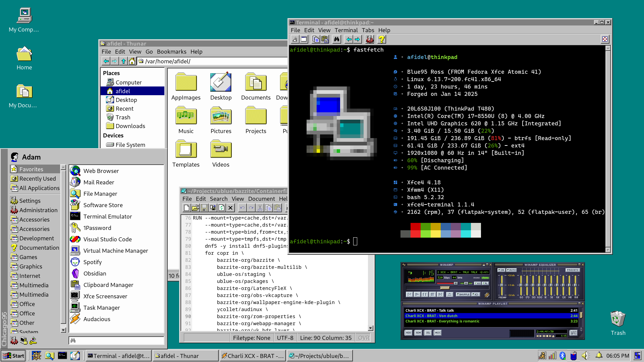This screenshot has height=362, width=644.
Task: Open the editor Document menu
Action: pos(261,199)
